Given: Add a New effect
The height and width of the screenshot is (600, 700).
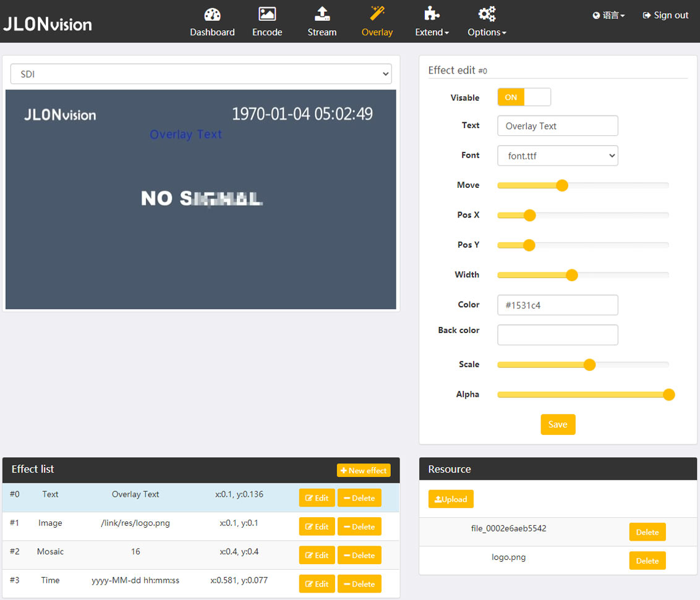Looking at the screenshot, I should click(364, 470).
